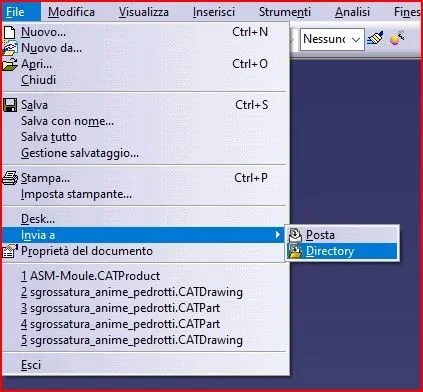Open the Inserisci menu
The image size is (423, 392).
click(x=214, y=12)
